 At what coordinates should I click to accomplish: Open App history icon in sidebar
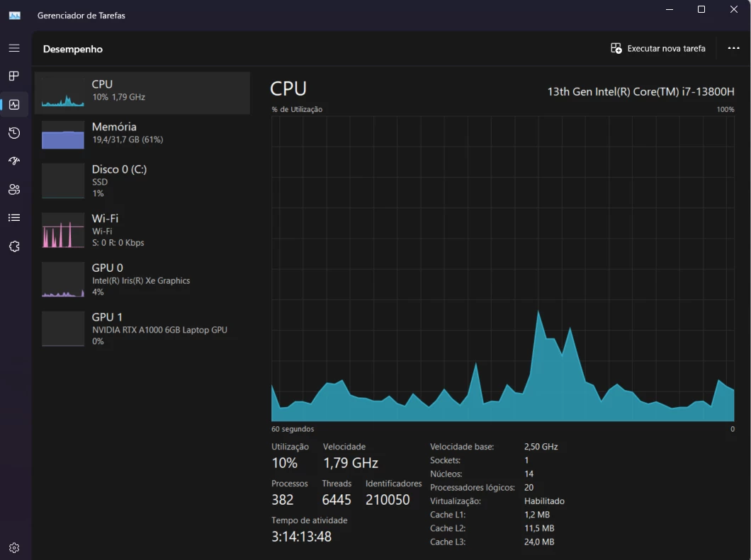click(x=14, y=132)
